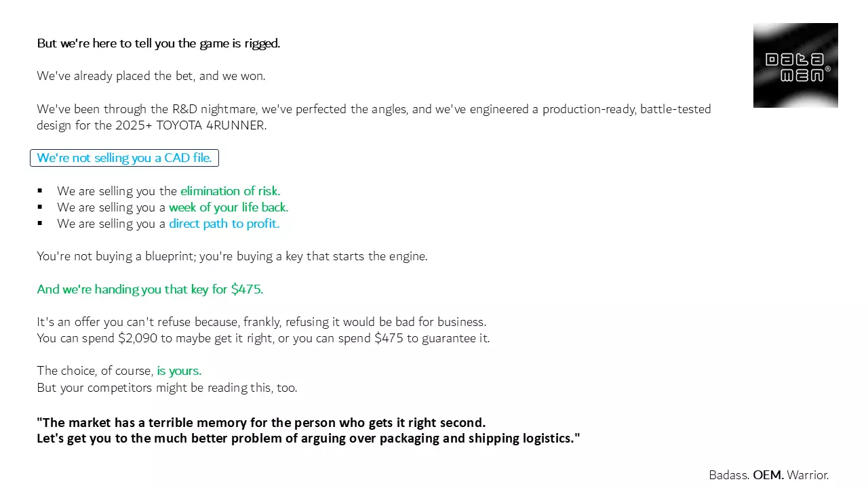Click the "Badass. OEM. Warrior." footer tagline
The height and width of the screenshot is (488, 868).
(768, 475)
